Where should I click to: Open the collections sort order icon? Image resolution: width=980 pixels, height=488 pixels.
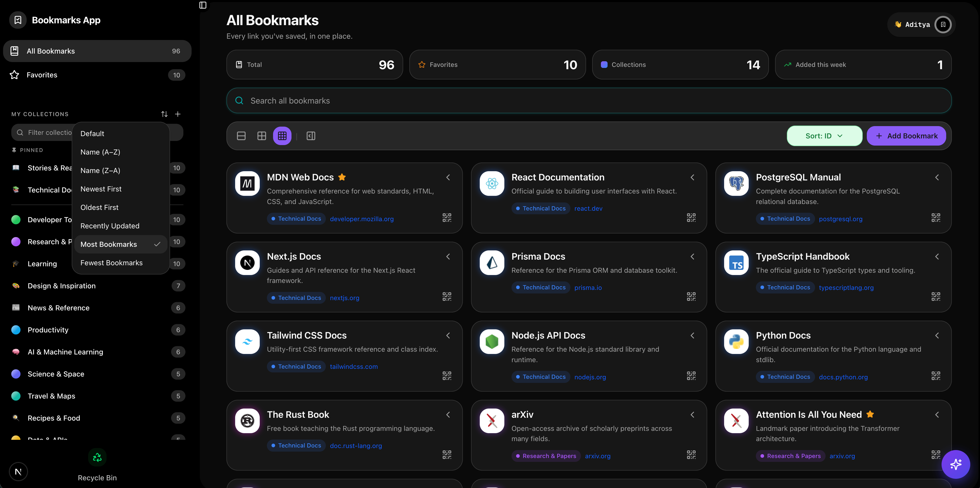(x=164, y=114)
